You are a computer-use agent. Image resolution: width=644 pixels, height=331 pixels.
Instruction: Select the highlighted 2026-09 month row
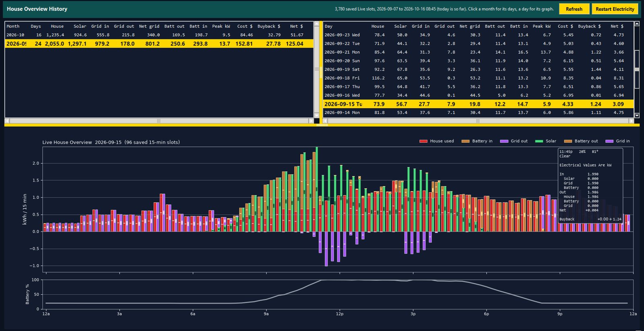pyautogui.click(x=159, y=43)
